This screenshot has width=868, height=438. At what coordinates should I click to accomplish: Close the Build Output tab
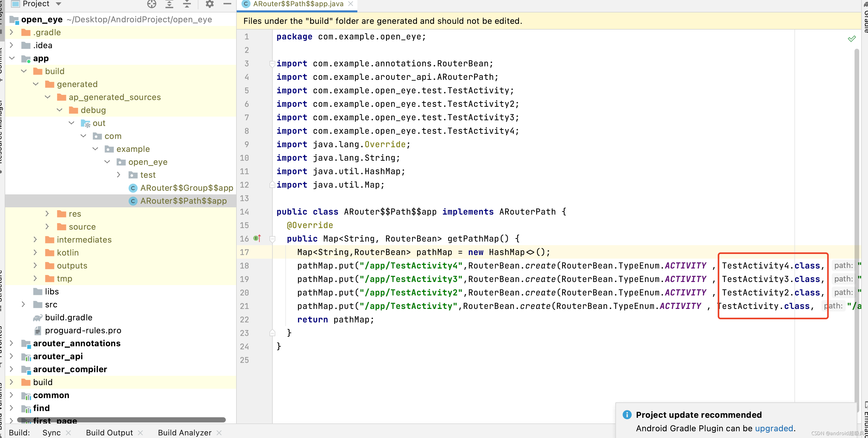(141, 433)
